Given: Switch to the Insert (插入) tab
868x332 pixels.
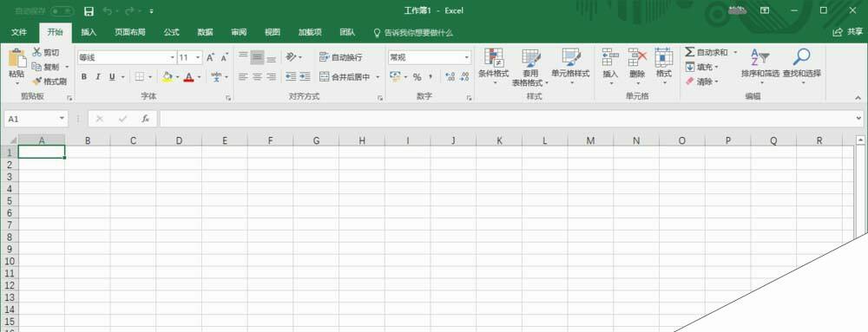Looking at the screenshot, I should pyautogui.click(x=89, y=33).
